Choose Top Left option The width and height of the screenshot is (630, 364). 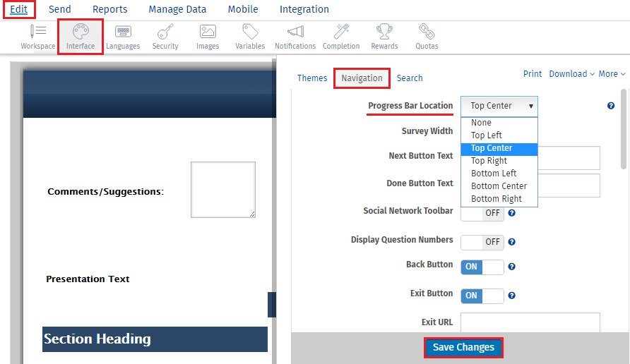[499, 135]
